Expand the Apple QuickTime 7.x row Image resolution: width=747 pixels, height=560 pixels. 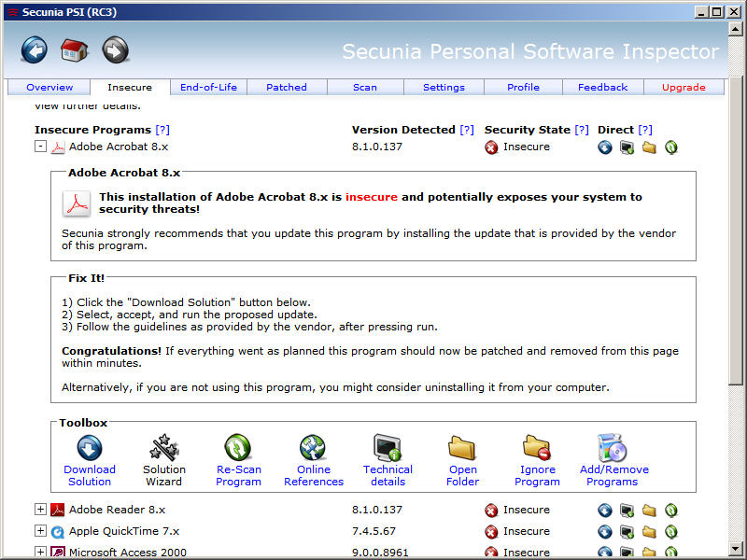point(40,531)
